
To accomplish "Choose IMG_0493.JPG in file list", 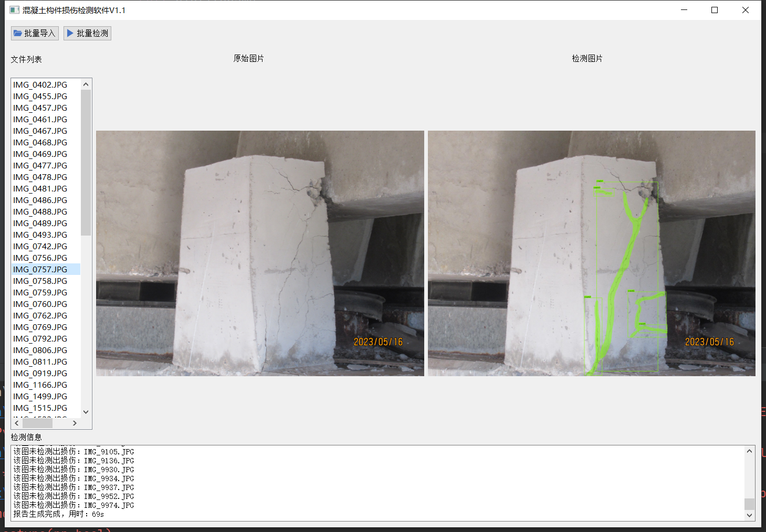I will (40, 235).
